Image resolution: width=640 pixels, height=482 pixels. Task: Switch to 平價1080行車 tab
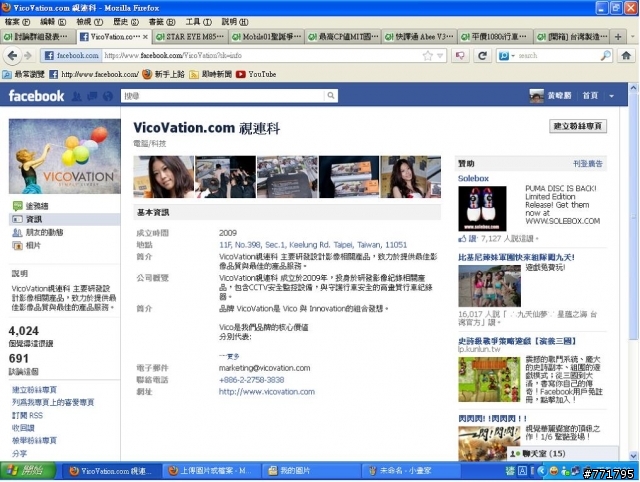point(496,37)
